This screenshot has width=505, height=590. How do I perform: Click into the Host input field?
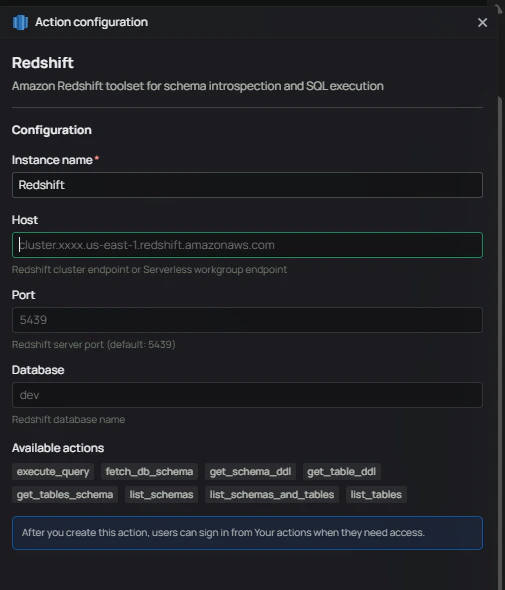click(247, 245)
